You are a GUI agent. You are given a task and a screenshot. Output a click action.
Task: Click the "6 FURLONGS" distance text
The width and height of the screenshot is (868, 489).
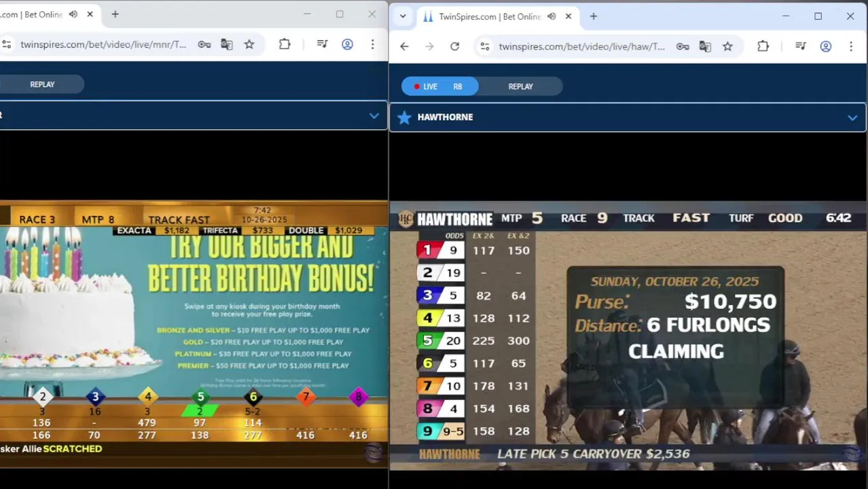point(708,325)
